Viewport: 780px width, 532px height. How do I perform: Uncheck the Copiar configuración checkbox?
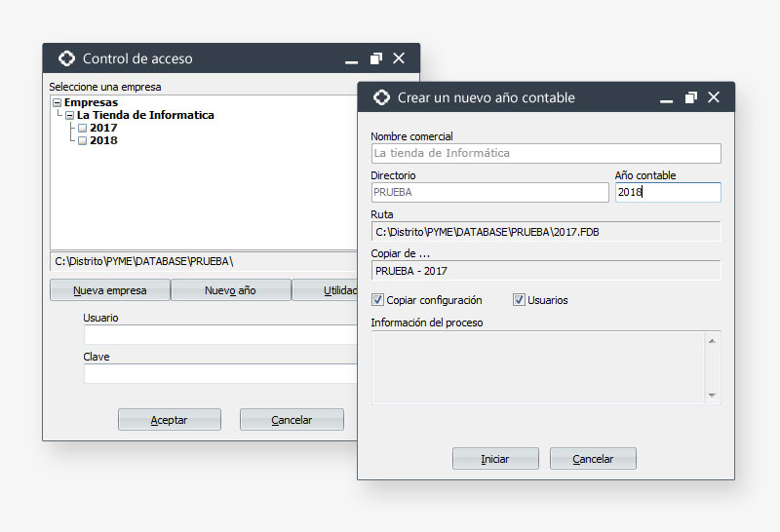(x=378, y=300)
